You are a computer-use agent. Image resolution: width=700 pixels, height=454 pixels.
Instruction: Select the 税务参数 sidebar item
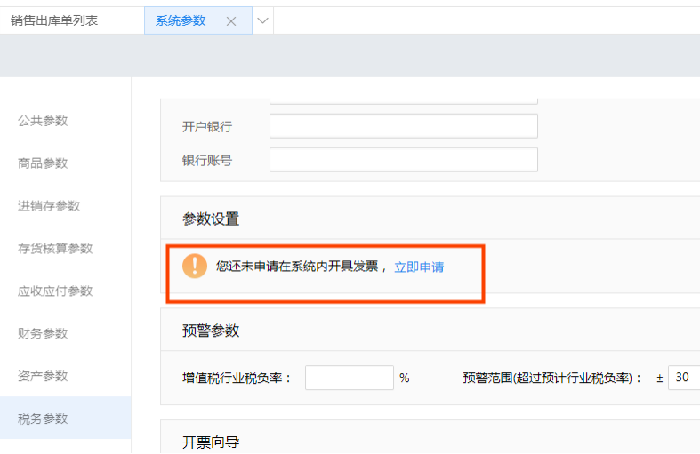pos(43,418)
